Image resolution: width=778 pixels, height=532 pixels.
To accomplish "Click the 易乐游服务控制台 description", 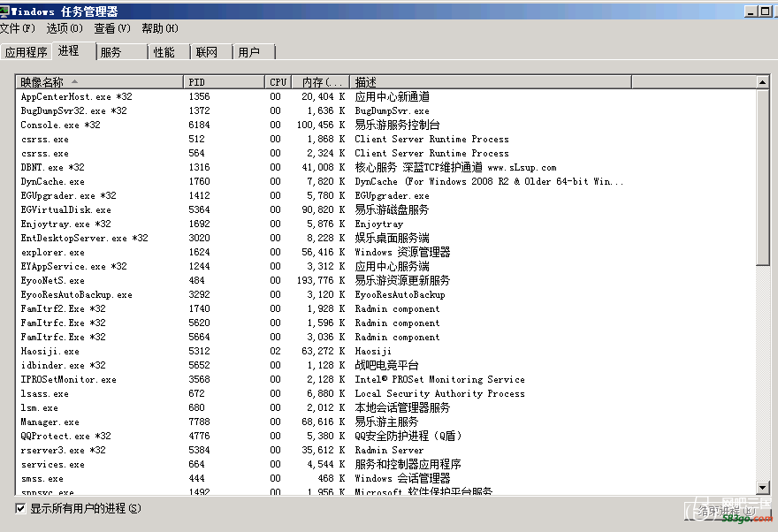I will coord(397,125).
